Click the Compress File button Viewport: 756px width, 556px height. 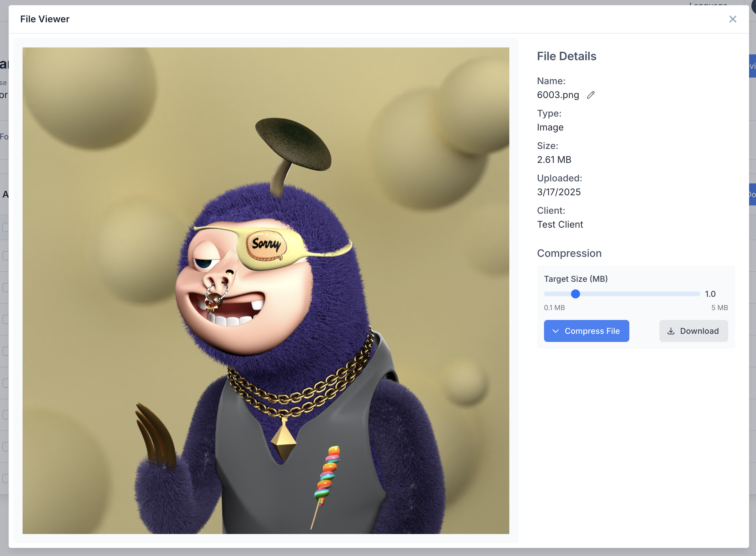click(x=587, y=331)
